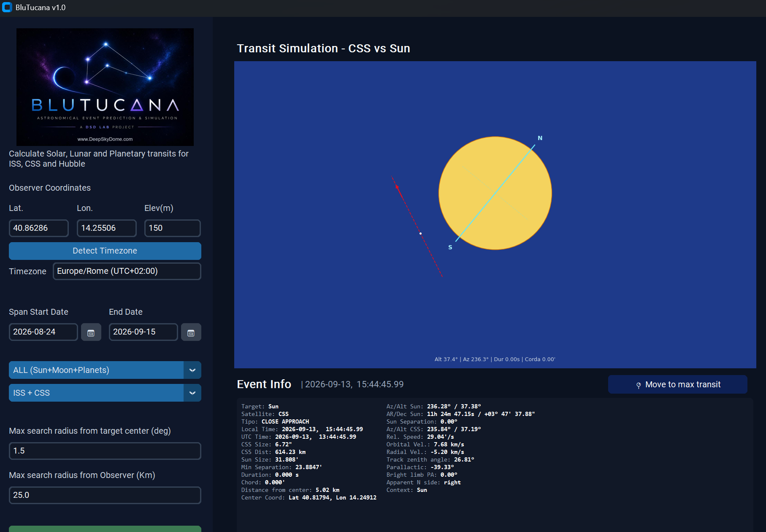Click the 'Transit Simulation - CSS vs Sun' heading
The width and height of the screenshot is (766, 532).
pos(323,49)
